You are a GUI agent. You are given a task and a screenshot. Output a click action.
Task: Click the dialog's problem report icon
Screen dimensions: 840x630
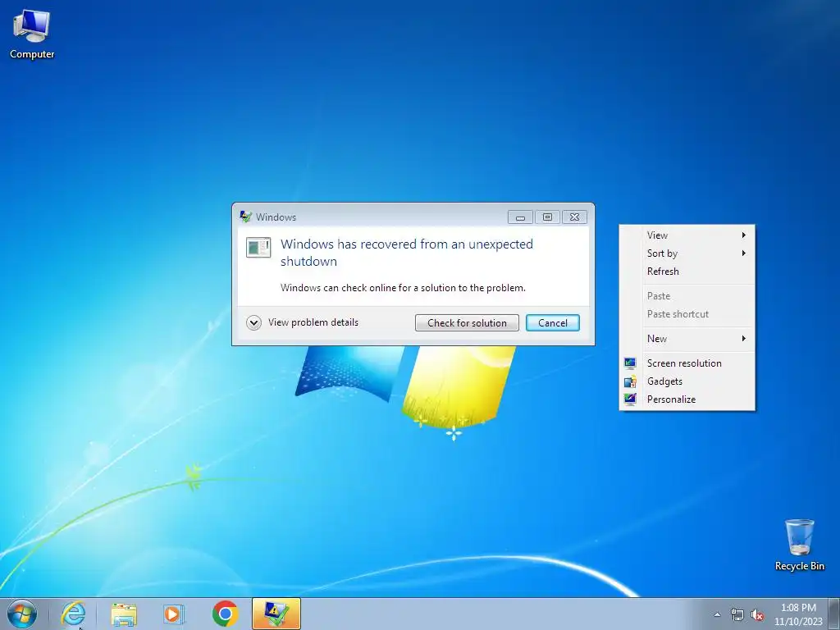point(258,248)
